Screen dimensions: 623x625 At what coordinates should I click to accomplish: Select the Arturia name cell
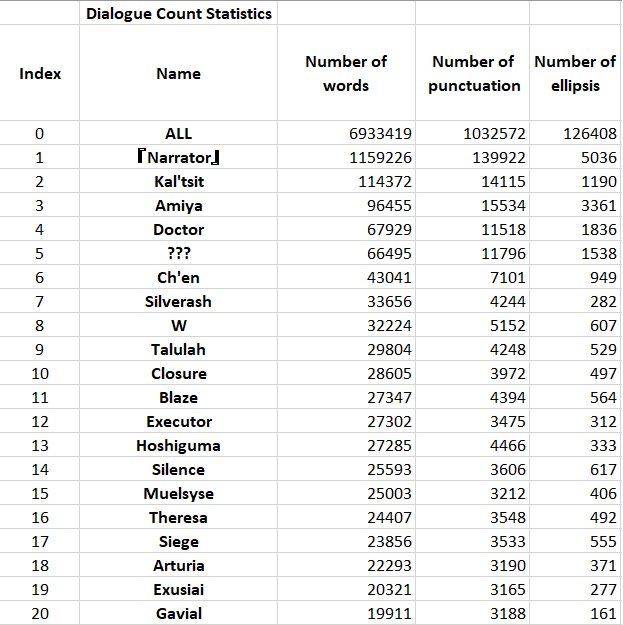tap(178, 565)
